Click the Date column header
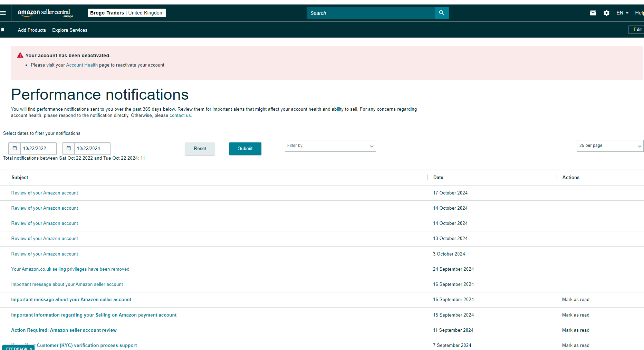This screenshot has height=350, width=644. (x=438, y=178)
